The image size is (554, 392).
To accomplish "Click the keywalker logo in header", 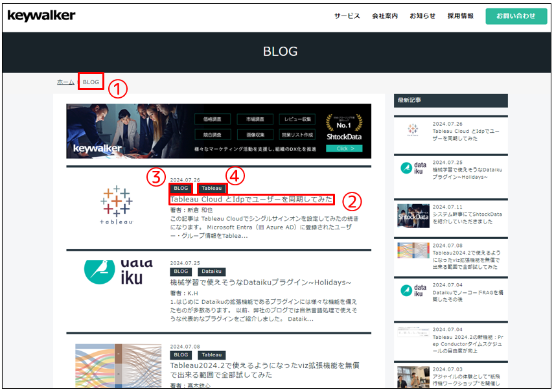I will pyautogui.click(x=41, y=16).
